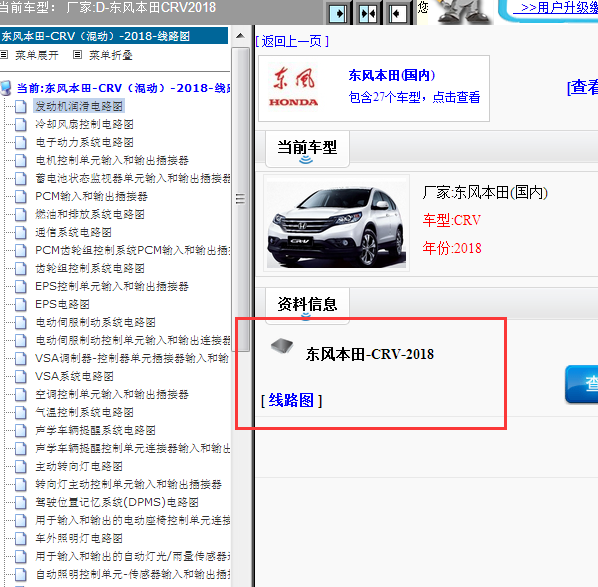The width and height of the screenshot is (598, 587).
Task: Open 车外照明灯电路图
Action: coord(79,539)
